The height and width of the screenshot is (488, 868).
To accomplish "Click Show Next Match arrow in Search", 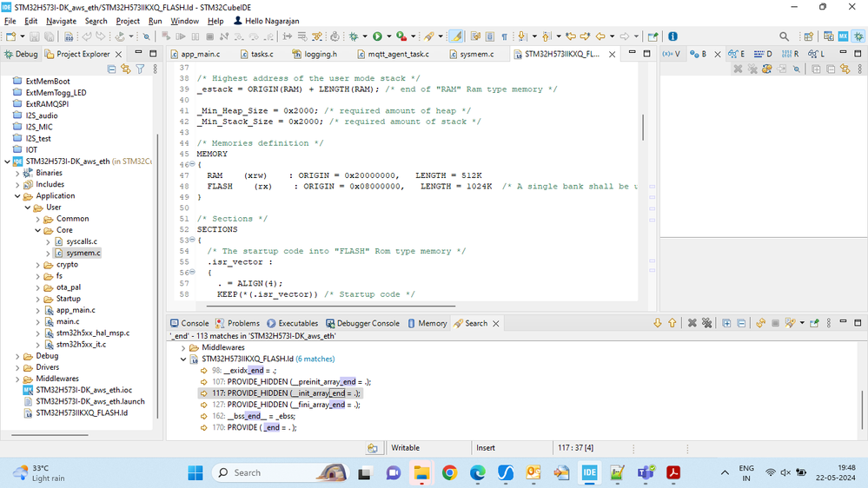I will coord(657,323).
